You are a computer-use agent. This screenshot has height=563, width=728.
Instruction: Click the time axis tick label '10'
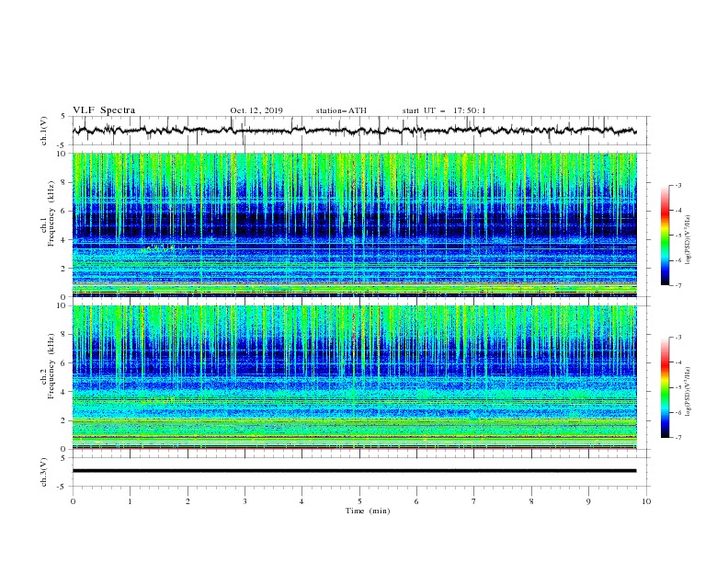(x=646, y=501)
